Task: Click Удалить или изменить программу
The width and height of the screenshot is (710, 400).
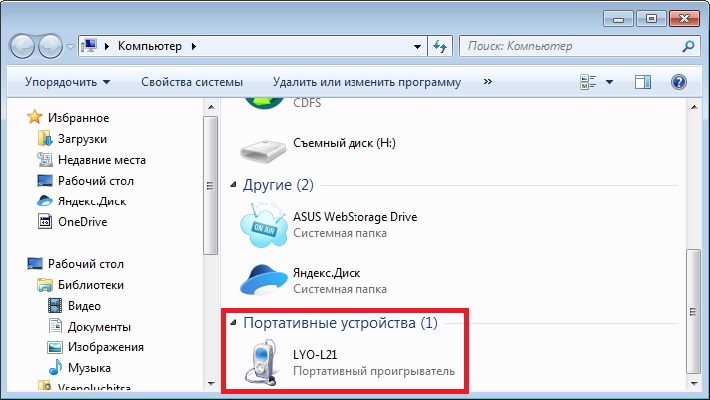Action: coord(366,82)
